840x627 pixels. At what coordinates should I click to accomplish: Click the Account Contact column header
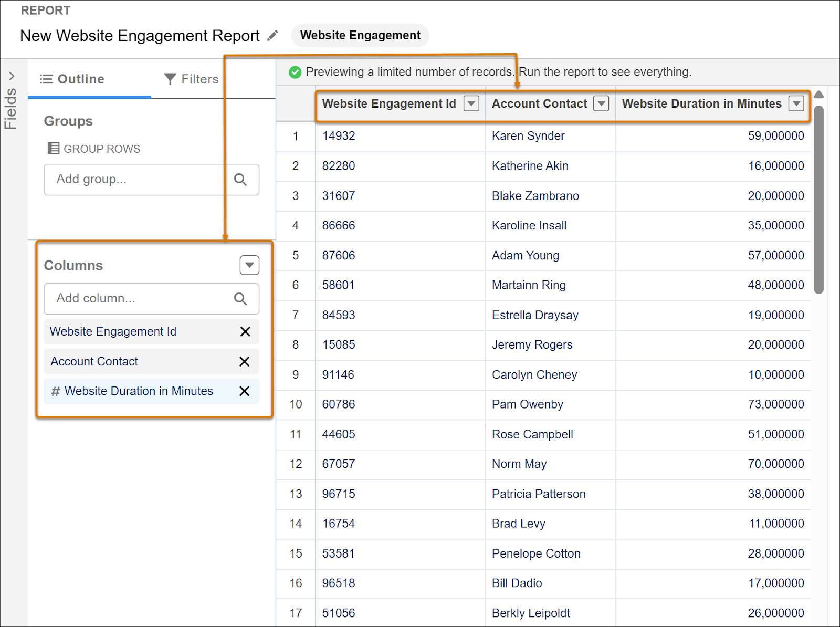point(539,103)
